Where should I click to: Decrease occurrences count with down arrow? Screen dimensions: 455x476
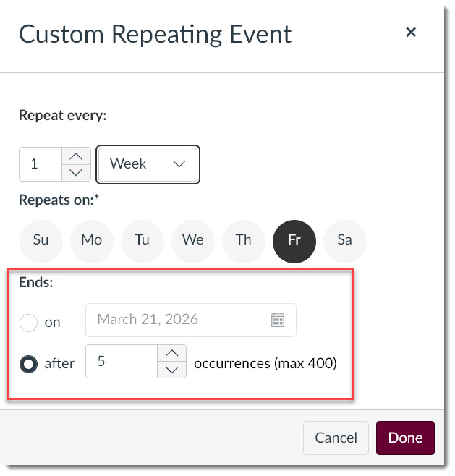click(172, 370)
